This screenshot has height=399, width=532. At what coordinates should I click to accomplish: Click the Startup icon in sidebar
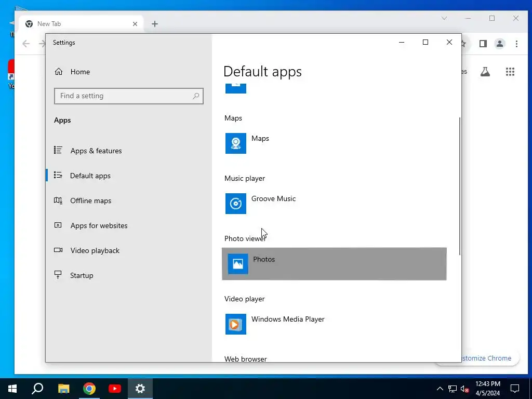[x=58, y=275]
